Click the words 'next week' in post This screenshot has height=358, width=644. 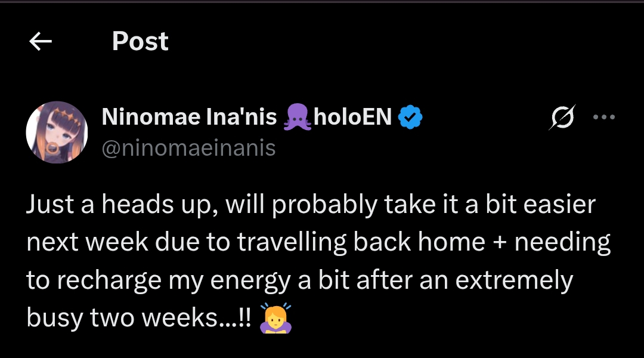pyautogui.click(x=87, y=242)
